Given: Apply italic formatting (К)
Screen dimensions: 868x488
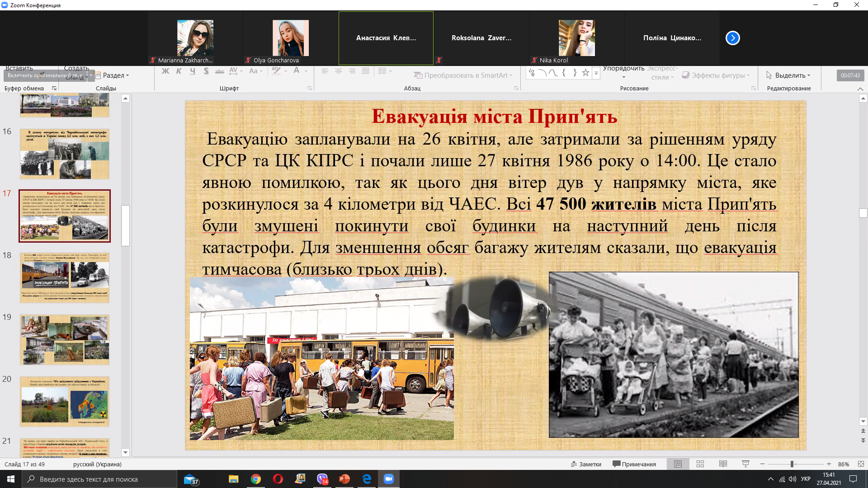Looking at the screenshot, I should coord(179,71).
